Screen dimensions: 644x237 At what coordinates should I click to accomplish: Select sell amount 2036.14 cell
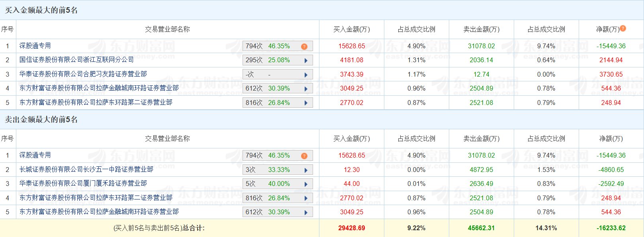pyautogui.click(x=481, y=60)
